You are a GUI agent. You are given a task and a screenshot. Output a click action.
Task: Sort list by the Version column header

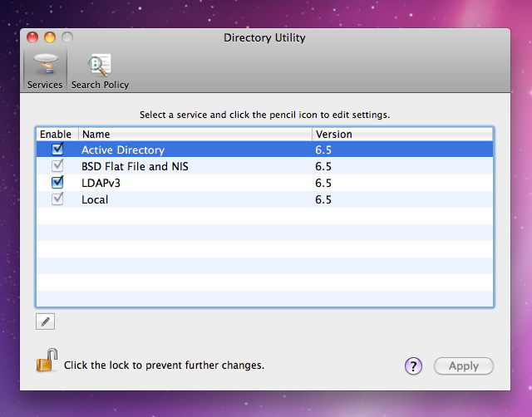click(401, 134)
